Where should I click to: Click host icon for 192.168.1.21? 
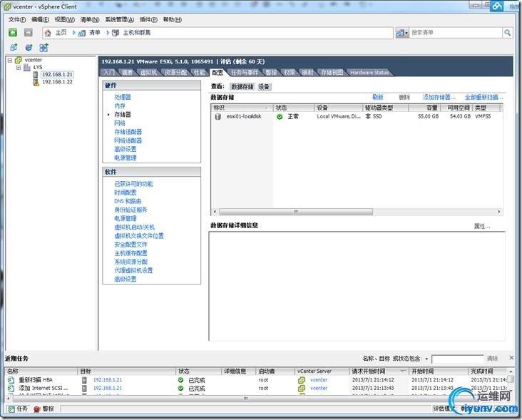pos(35,75)
